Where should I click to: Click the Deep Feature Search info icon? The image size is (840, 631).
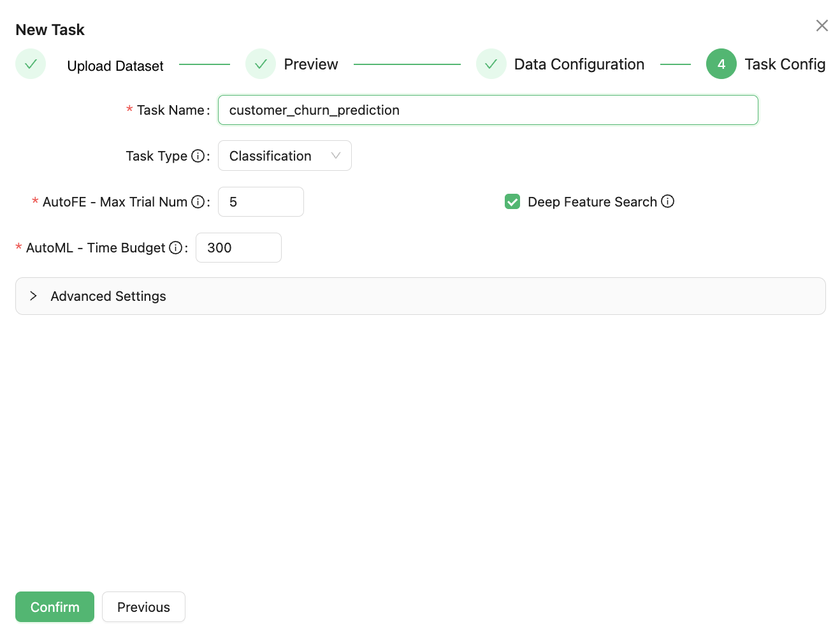pos(667,201)
